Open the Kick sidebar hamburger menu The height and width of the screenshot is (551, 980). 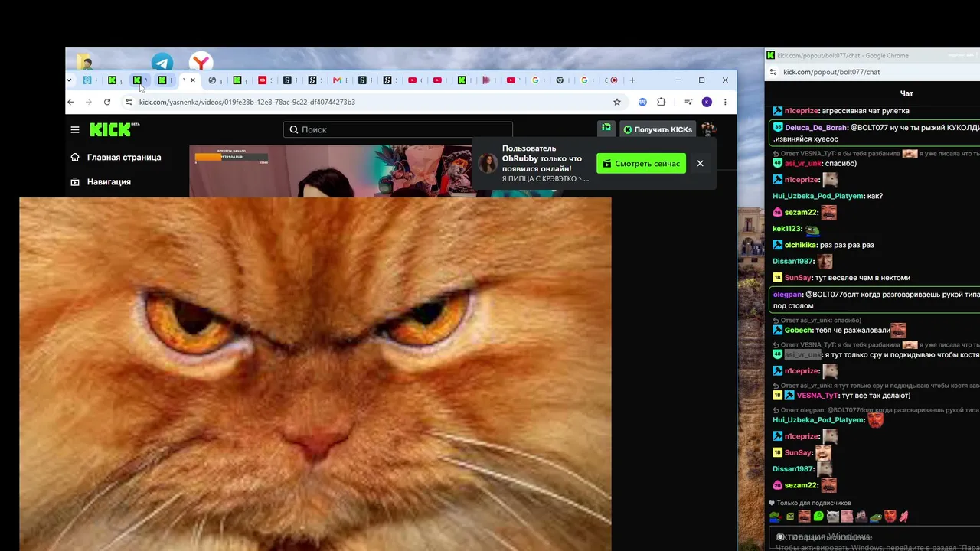point(75,130)
